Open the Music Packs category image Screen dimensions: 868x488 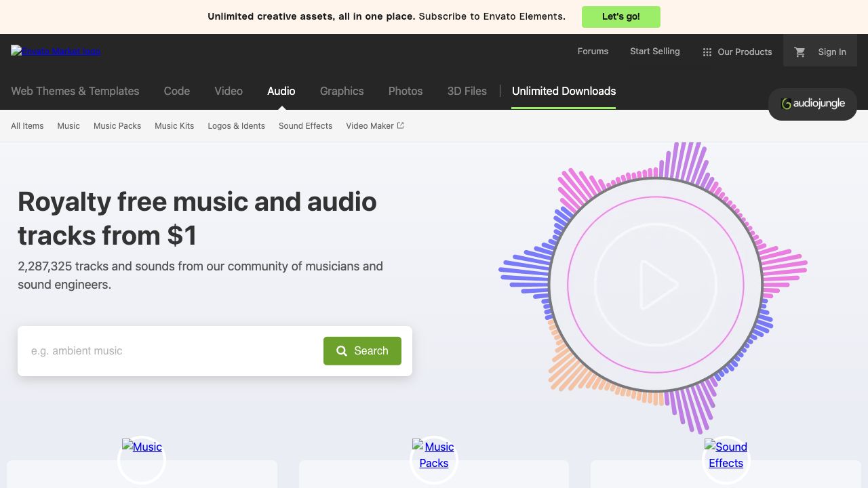pos(434,455)
